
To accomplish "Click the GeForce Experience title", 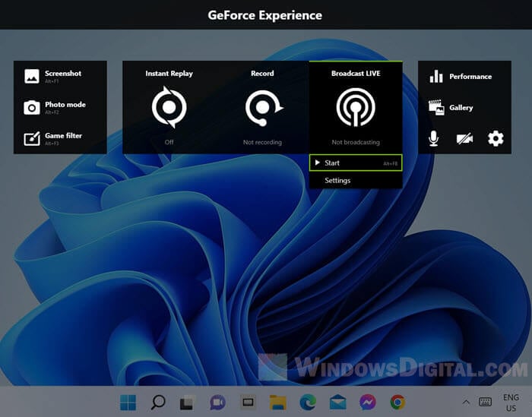I will point(265,15).
